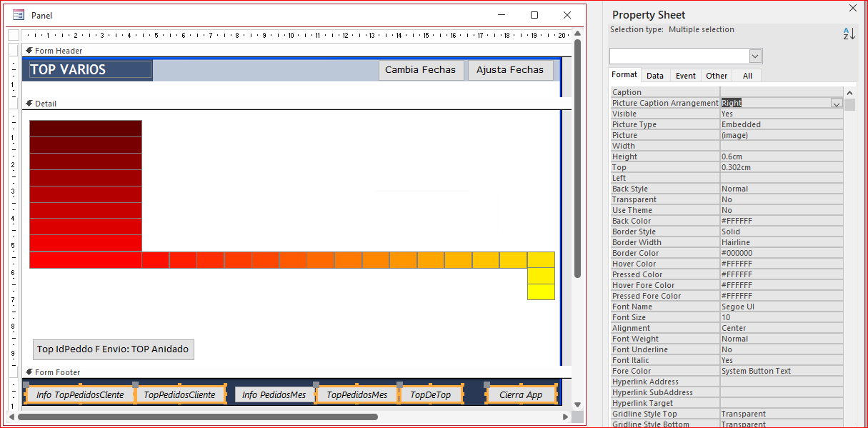Select the Picture Type value Embedded

tap(781, 124)
